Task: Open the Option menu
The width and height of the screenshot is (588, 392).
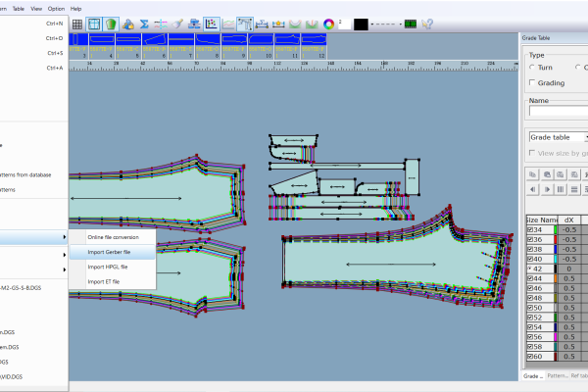Action: tap(56, 9)
